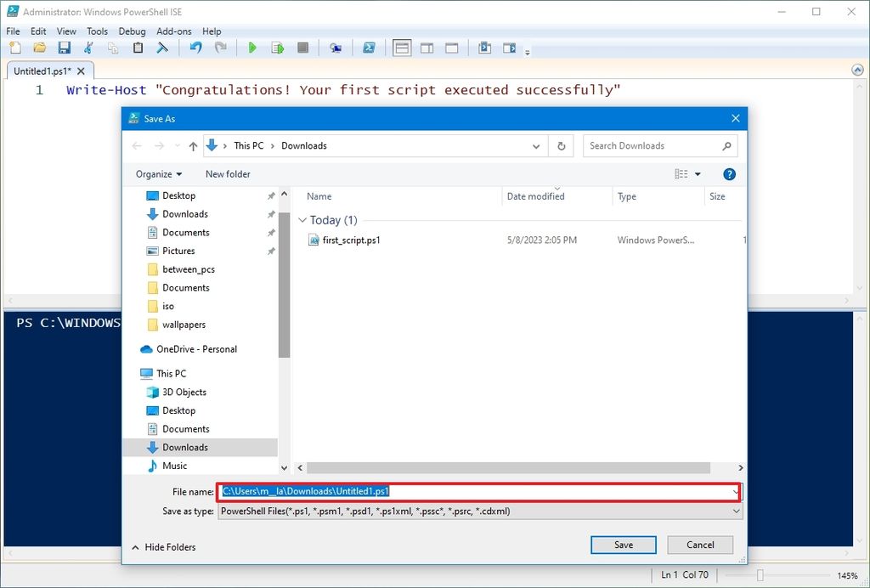The height and width of the screenshot is (588, 870).
Task: Open the Debug menu
Action: pyautogui.click(x=132, y=31)
